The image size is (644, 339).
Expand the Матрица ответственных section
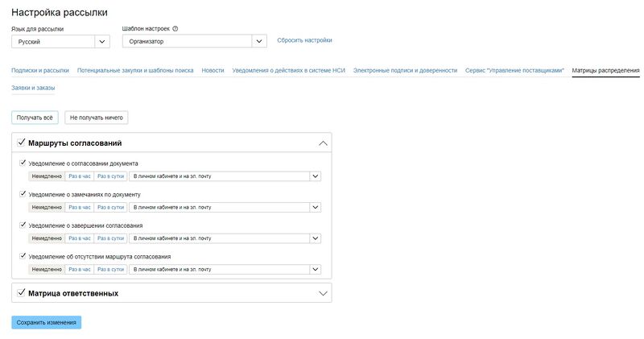point(323,293)
